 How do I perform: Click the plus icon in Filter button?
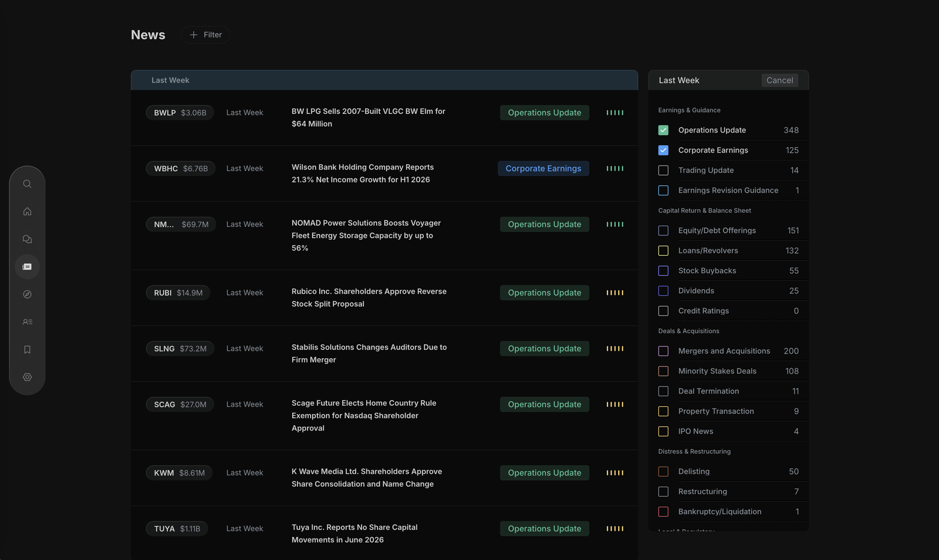pos(194,35)
